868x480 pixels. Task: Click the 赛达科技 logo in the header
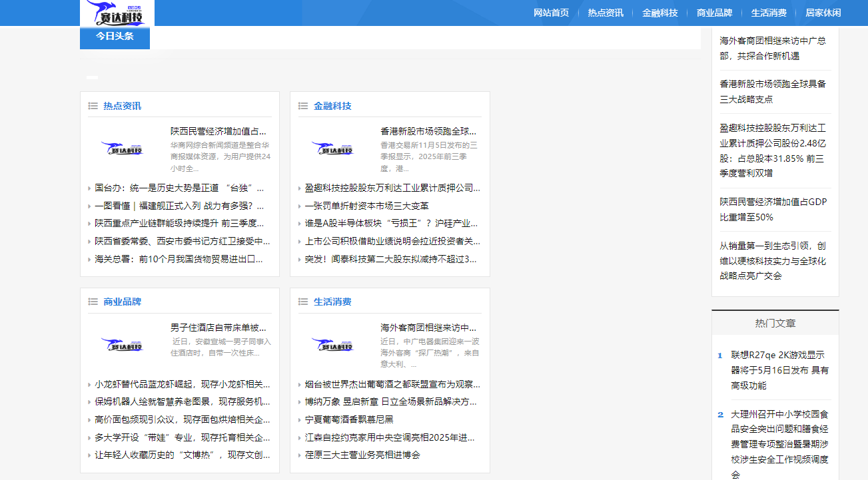[x=117, y=13]
